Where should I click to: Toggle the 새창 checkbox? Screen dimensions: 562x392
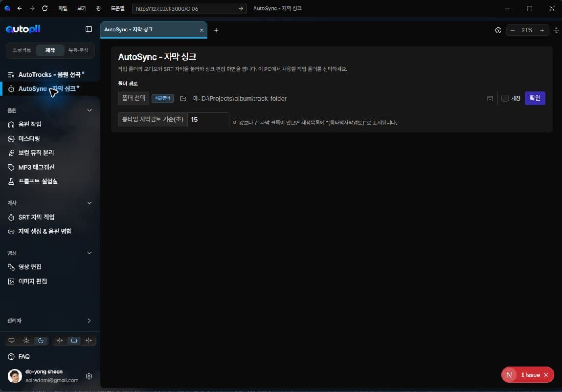[x=505, y=98]
